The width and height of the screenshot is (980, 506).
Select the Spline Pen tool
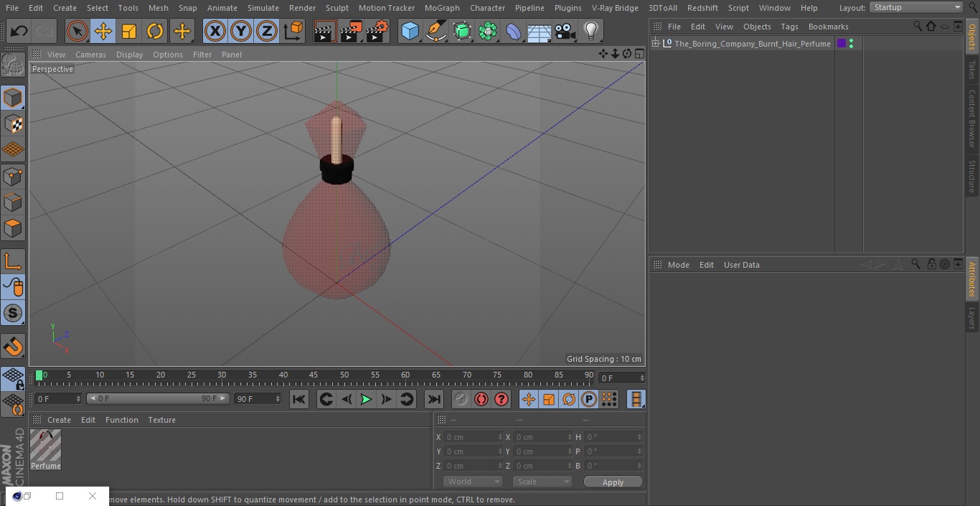point(435,31)
